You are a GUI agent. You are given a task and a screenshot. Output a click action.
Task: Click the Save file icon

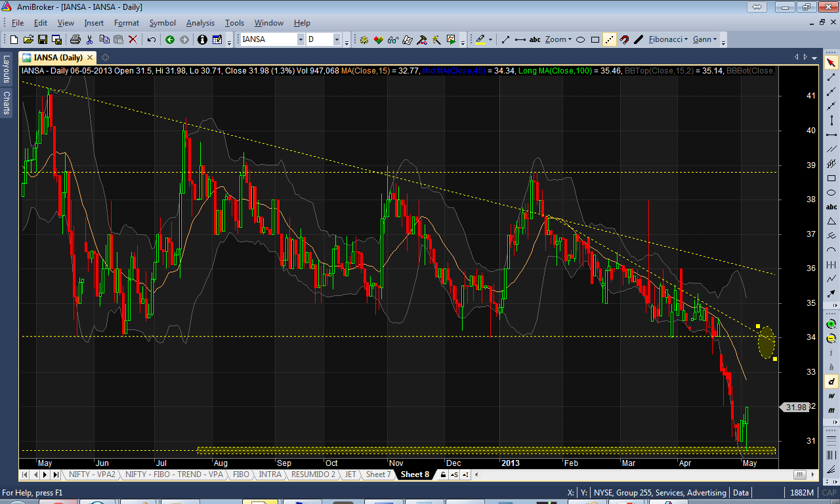[x=43, y=39]
